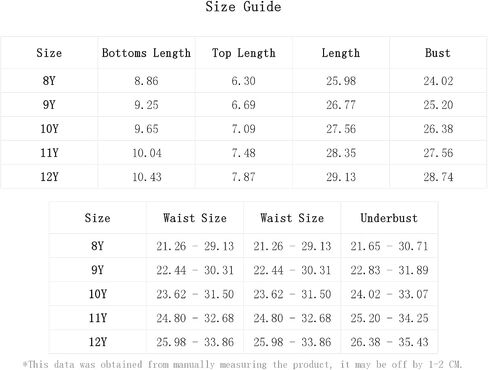Select the 11Y length value 28.35

pyautogui.click(x=341, y=153)
